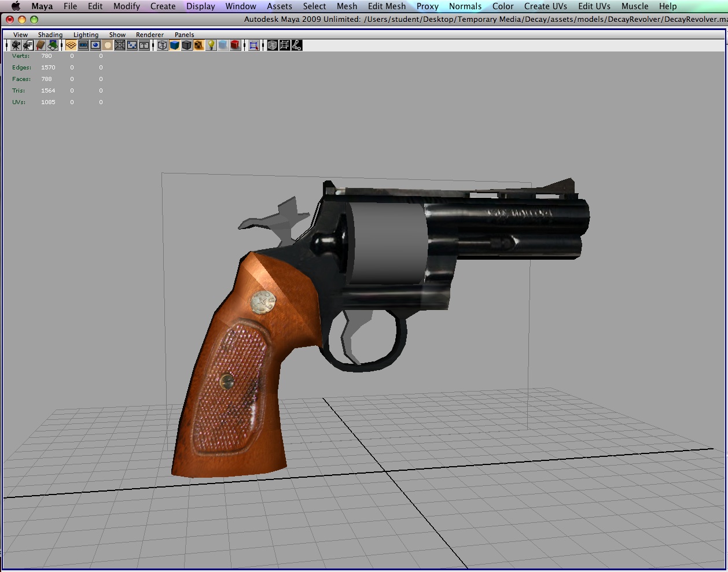728x572 pixels.
Task: Open the Lighting panel menu
Action: [86, 35]
